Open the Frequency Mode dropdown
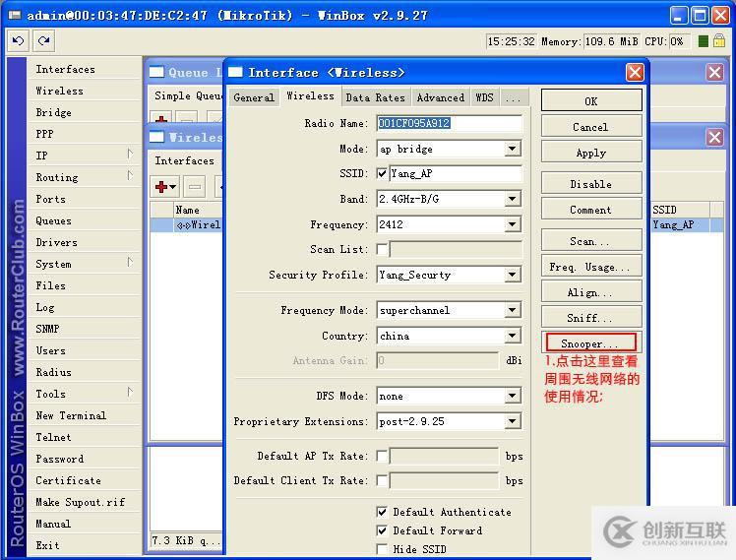The height and width of the screenshot is (560, 736). pyautogui.click(x=513, y=310)
